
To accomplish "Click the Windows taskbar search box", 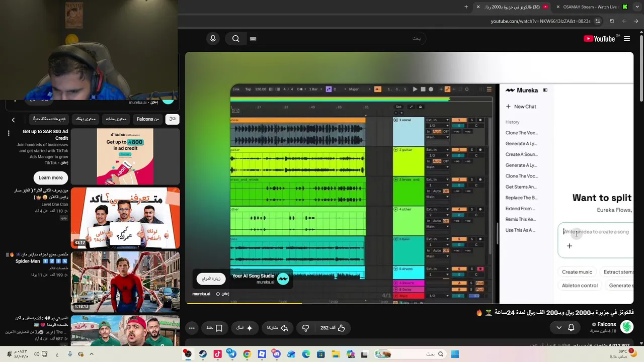I will coord(410,354).
